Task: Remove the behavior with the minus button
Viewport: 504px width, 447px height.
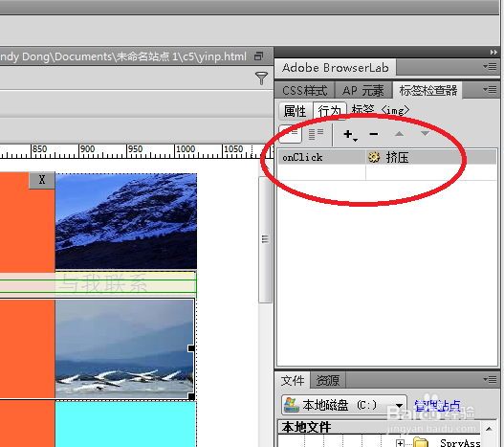Action: click(x=374, y=134)
